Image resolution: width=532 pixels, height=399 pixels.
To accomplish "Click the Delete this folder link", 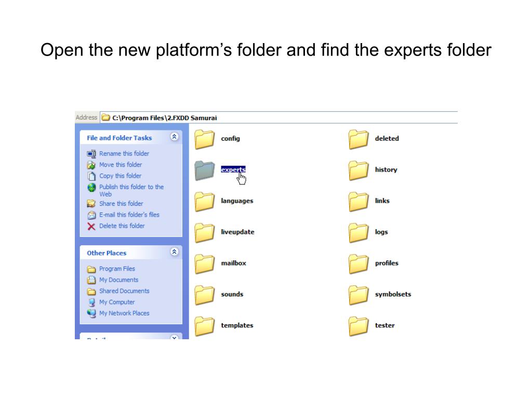I will pyautogui.click(x=122, y=226).
